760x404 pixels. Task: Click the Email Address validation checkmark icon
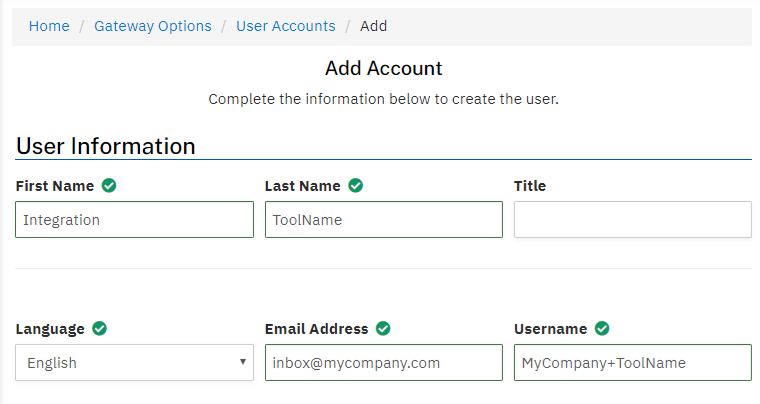click(x=383, y=328)
